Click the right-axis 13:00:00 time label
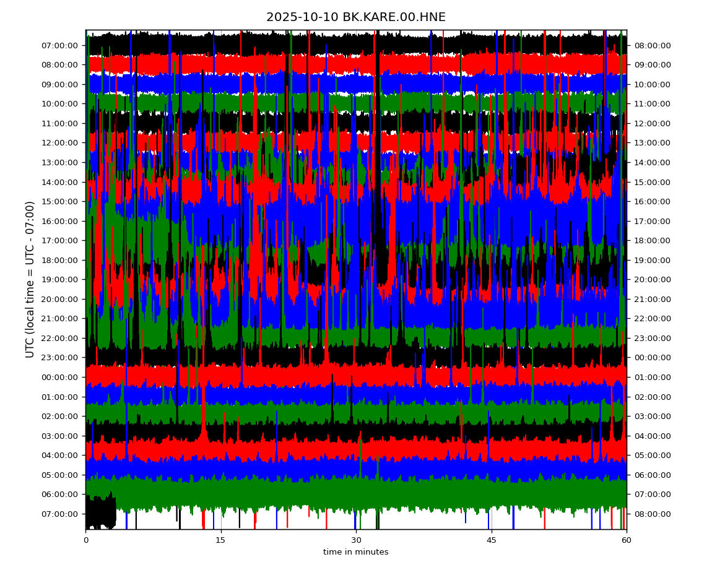Viewport: 712px width, 588px height. pyautogui.click(x=652, y=142)
